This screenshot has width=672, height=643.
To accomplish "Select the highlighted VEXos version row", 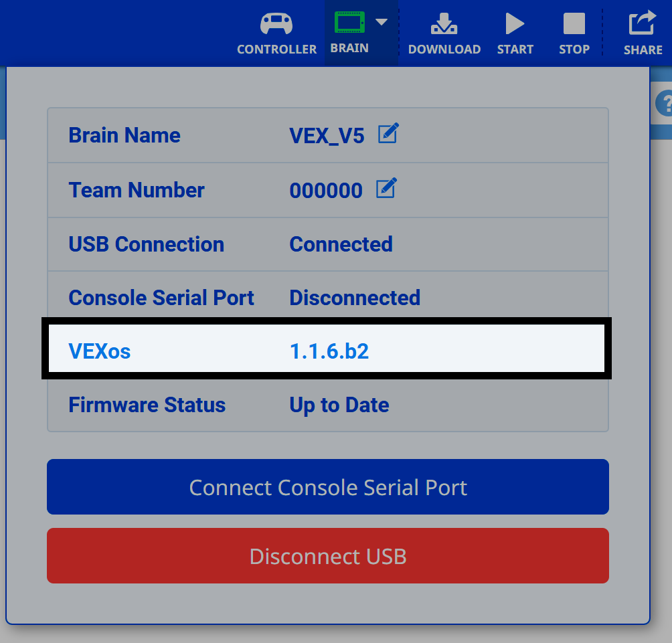I will 327,349.
